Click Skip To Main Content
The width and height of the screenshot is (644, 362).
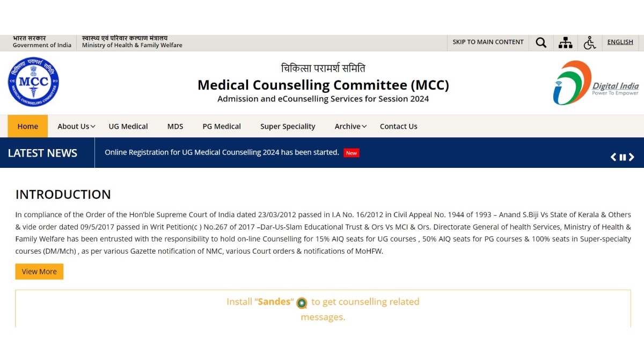click(488, 42)
